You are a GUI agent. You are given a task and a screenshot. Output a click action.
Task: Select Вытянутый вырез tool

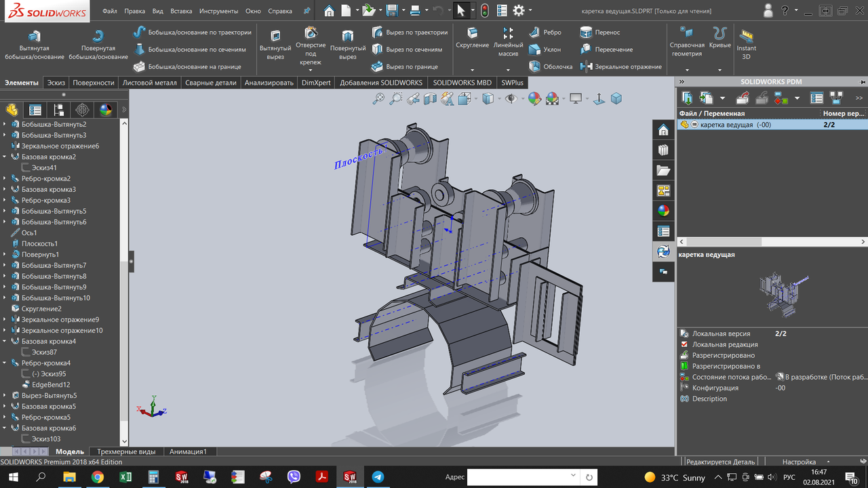[275, 45]
